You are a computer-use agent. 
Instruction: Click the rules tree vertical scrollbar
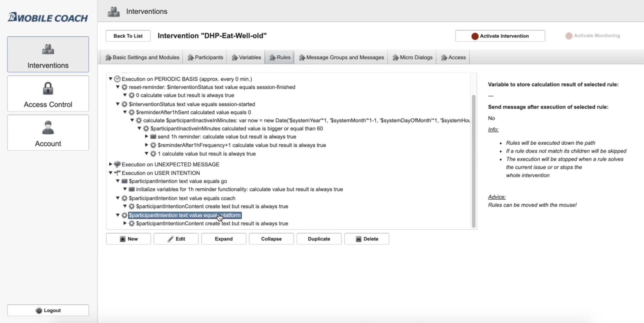pyautogui.click(x=474, y=161)
